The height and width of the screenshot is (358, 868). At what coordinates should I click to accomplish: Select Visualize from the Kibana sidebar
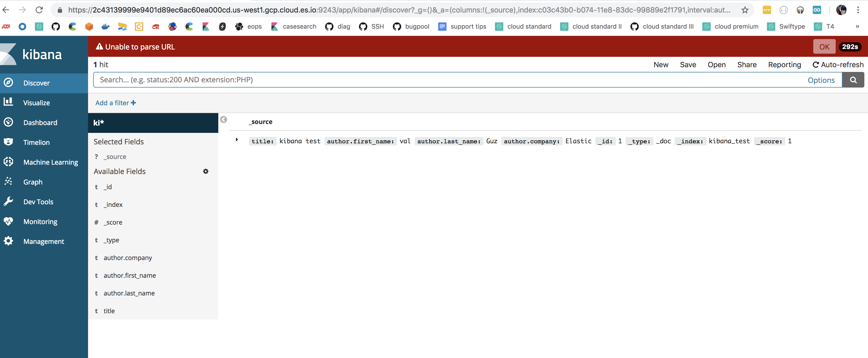[x=36, y=102]
